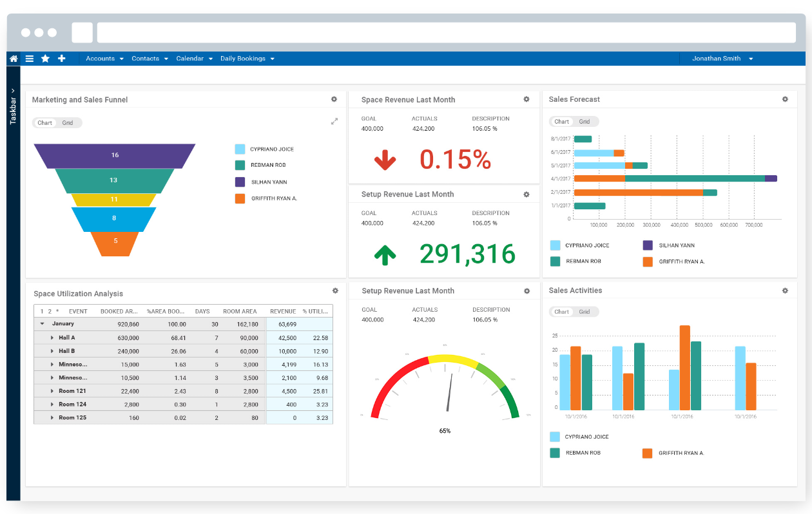Expand the Hall A row

point(52,338)
